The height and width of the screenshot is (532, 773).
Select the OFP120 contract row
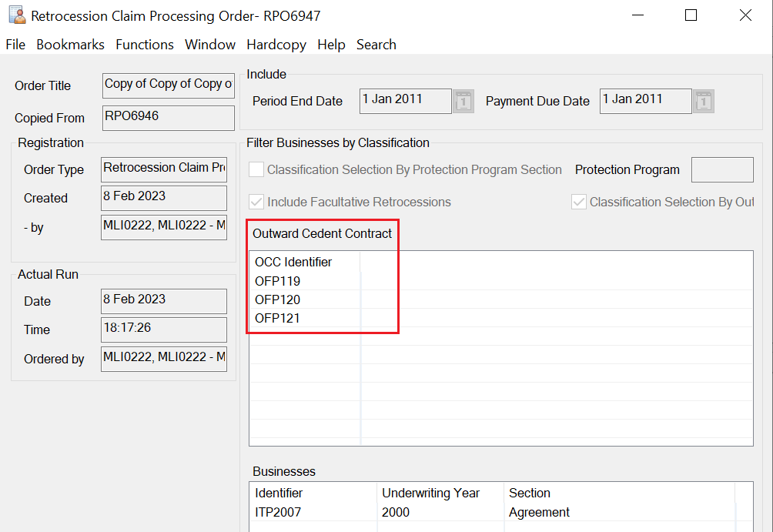(278, 299)
